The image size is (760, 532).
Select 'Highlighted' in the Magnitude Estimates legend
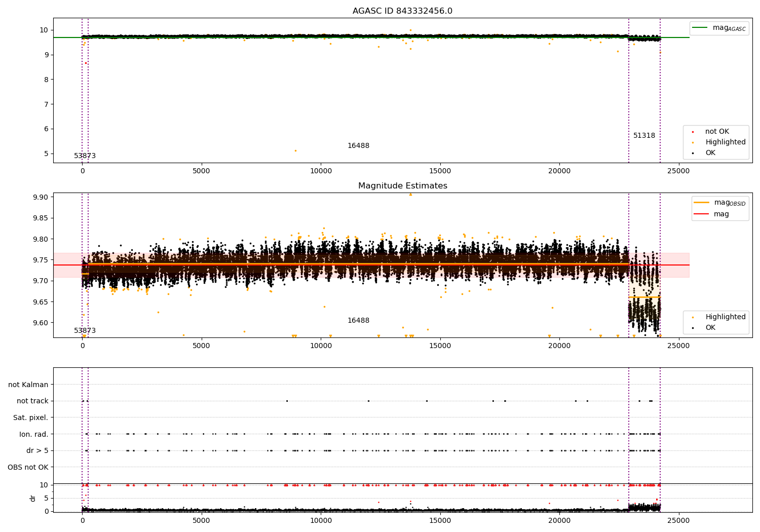tap(726, 317)
